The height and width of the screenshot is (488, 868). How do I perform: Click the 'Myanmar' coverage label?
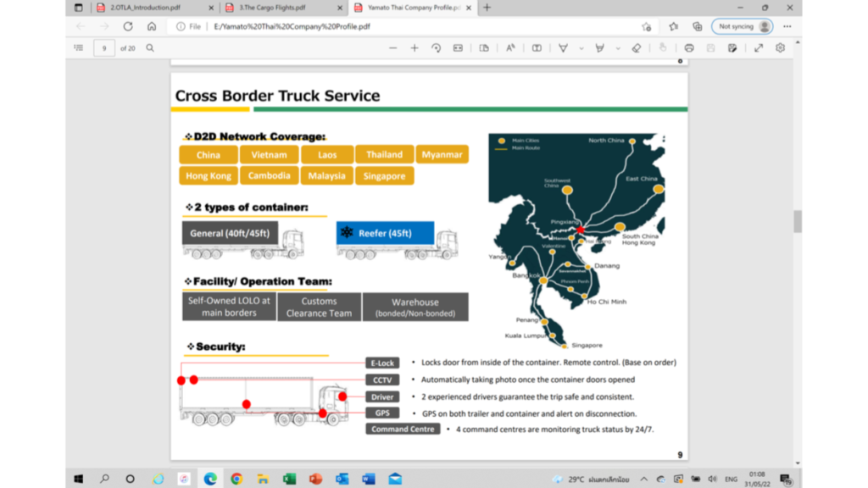[442, 154]
